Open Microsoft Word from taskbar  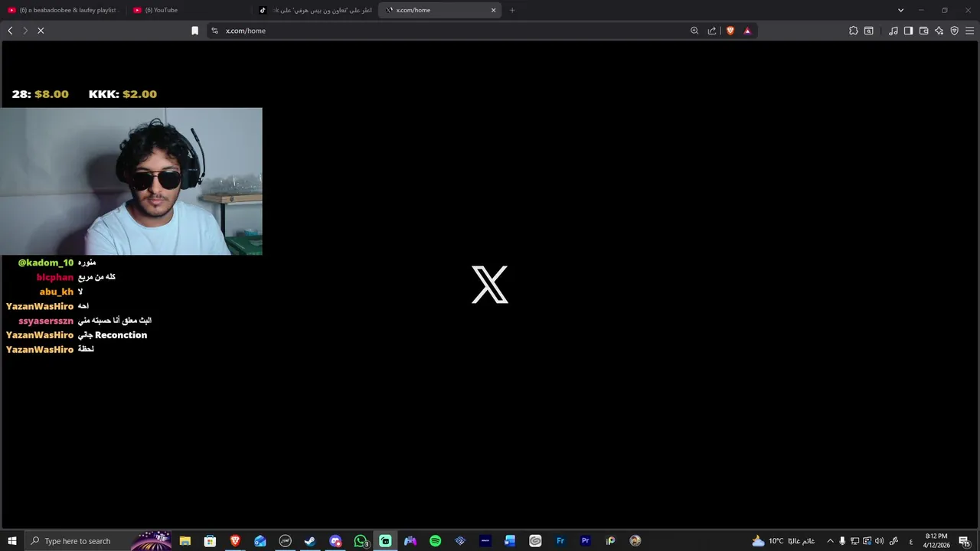tap(510, 541)
